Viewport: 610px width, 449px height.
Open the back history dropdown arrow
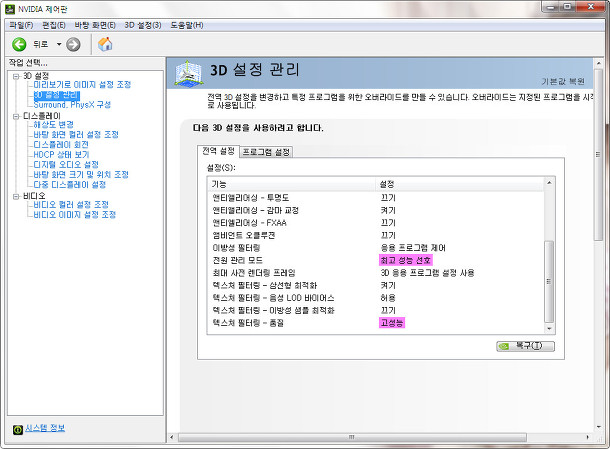pyautogui.click(x=59, y=44)
